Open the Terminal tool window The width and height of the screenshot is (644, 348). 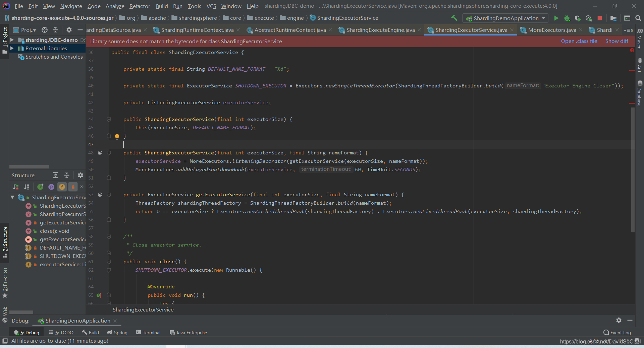pos(148,332)
